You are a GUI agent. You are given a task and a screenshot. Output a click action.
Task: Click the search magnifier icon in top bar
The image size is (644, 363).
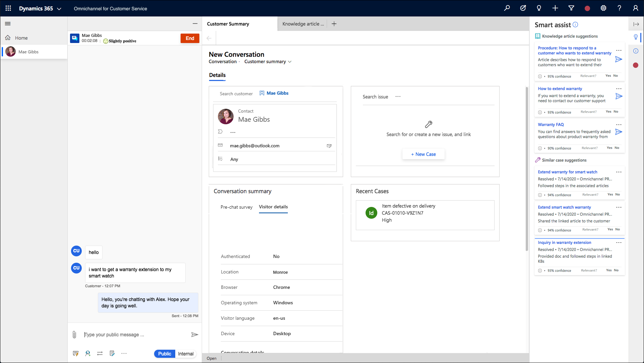[x=507, y=8]
